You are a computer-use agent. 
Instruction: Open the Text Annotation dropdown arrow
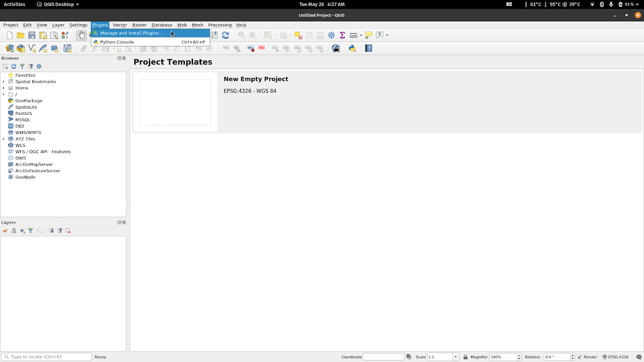[387, 35]
